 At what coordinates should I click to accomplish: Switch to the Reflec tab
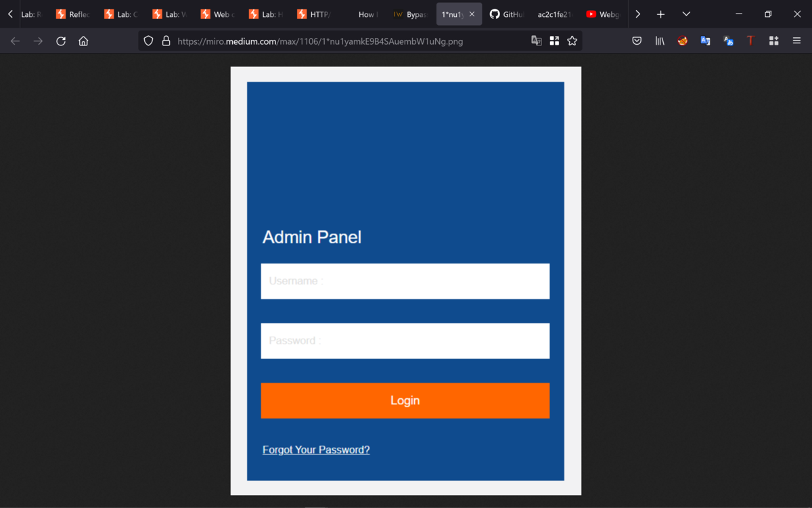click(x=73, y=14)
